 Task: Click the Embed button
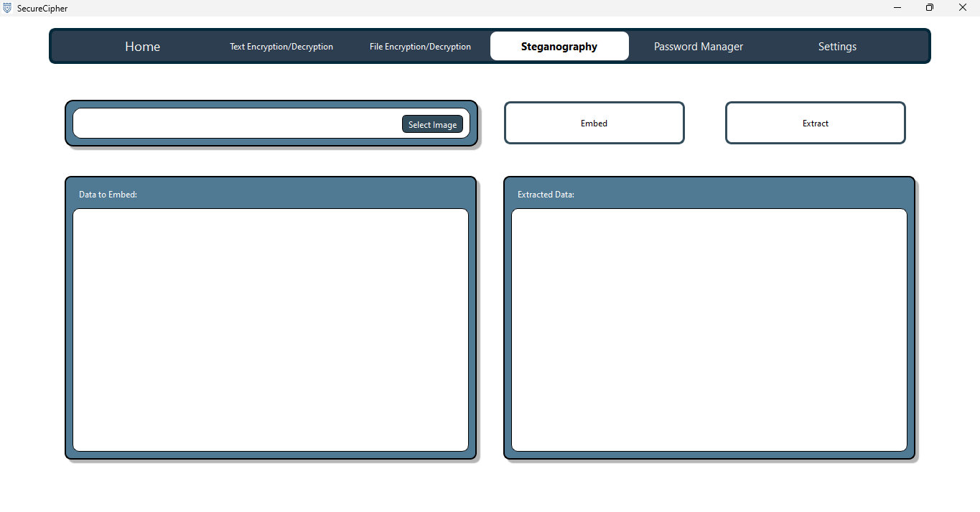coord(594,124)
